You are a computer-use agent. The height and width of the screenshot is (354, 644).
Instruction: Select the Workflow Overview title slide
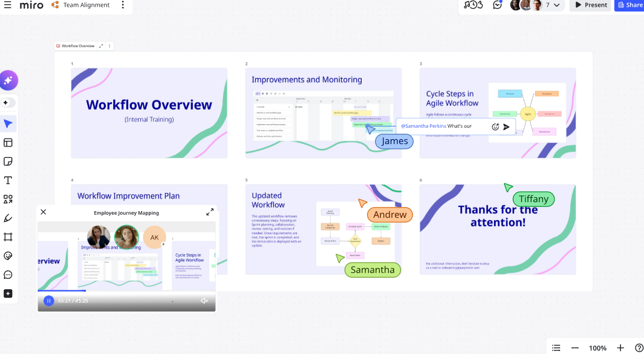149,113
